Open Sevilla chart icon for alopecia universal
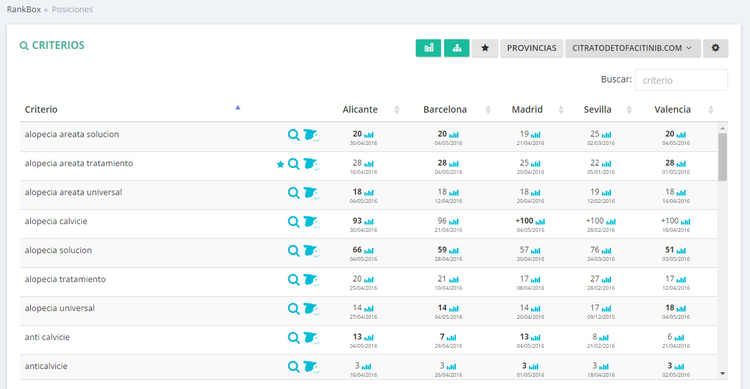 (606, 309)
